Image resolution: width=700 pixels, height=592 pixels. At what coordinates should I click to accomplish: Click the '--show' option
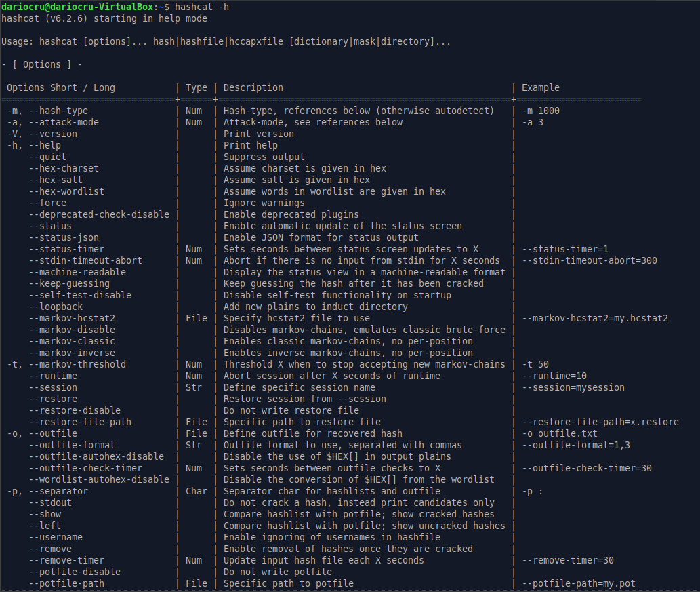45,515
